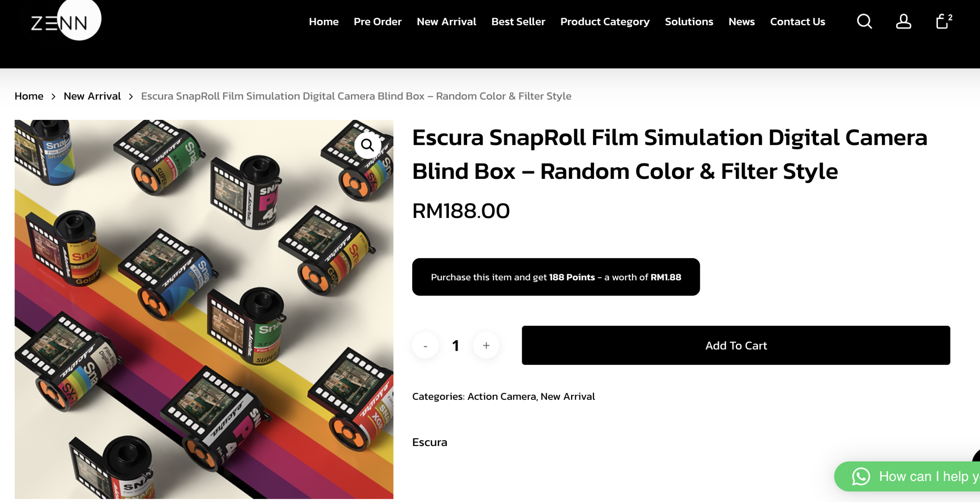Click the SnapRoll product image
980x502 pixels.
tap(204, 309)
